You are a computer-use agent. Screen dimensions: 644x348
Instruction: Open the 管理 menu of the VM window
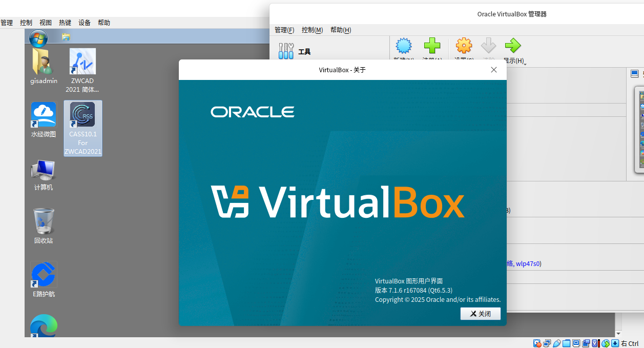tap(7, 23)
